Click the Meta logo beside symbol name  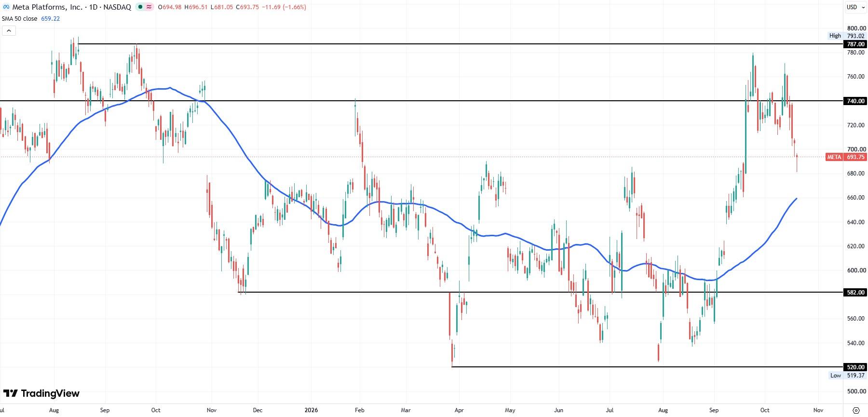[x=6, y=7]
